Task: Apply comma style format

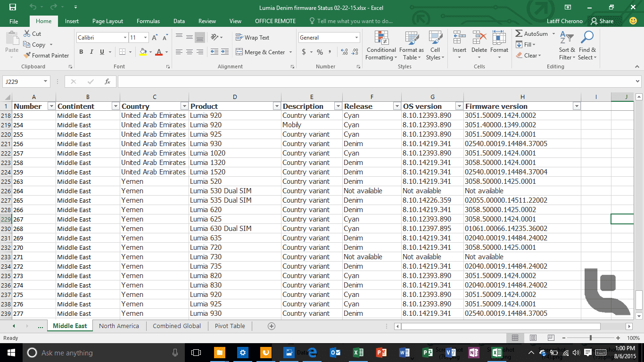Action: click(330, 52)
